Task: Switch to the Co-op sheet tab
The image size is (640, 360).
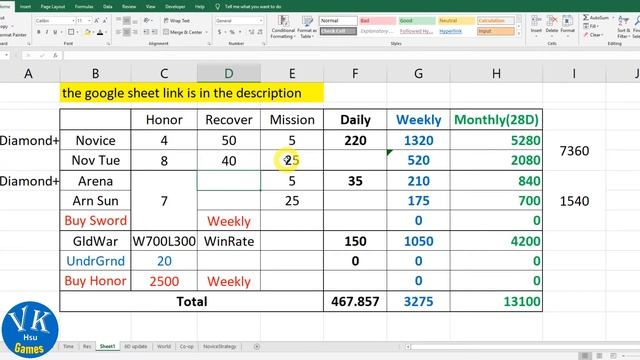Action: 187,347
